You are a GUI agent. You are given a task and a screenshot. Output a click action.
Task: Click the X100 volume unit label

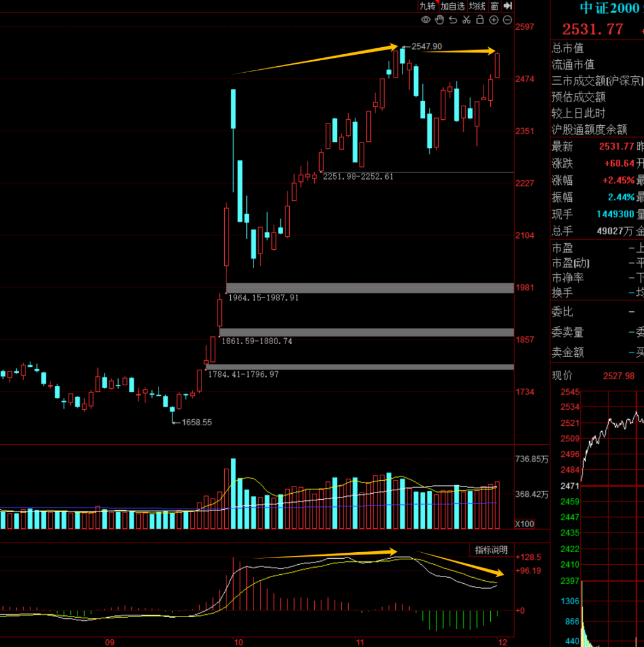click(x=525, y=524)
